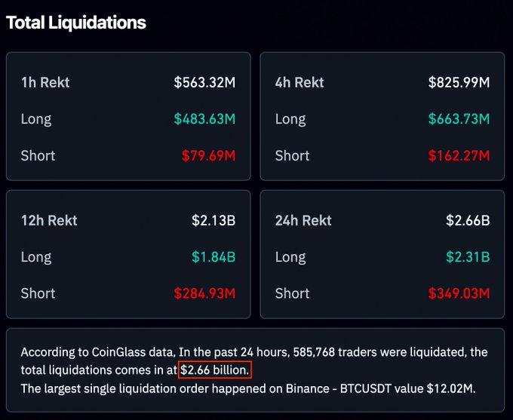Image resolution: width=513 pixels, height=420 pixels.
Task: Click the 4h Short value $162.27M
Action: click(x=459, y=155)
